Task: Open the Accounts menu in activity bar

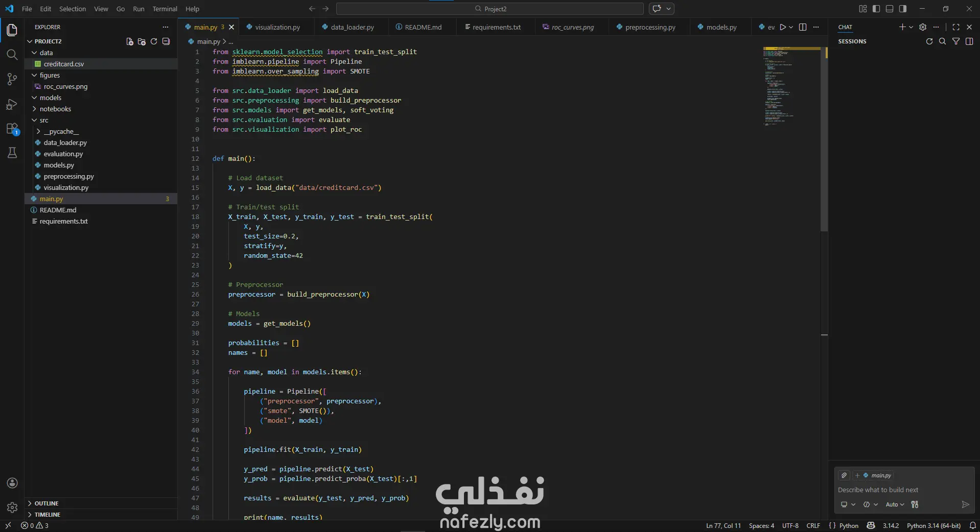Action: [12, 483]
